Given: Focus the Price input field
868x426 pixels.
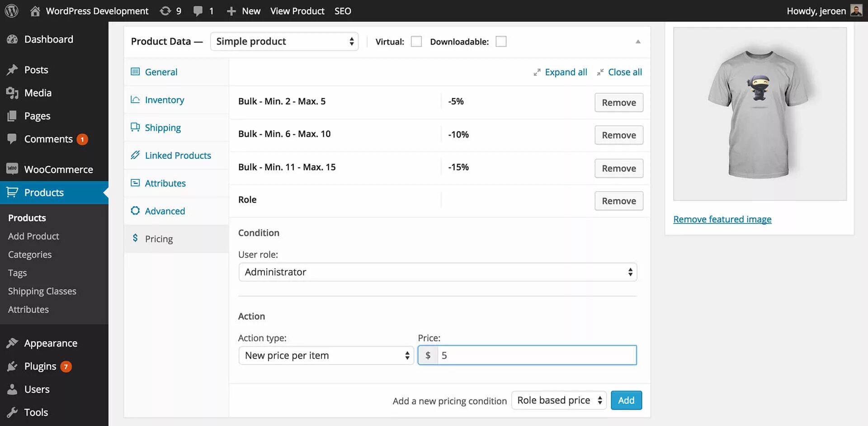Looking at the screenshot, I should coord(536,355).
